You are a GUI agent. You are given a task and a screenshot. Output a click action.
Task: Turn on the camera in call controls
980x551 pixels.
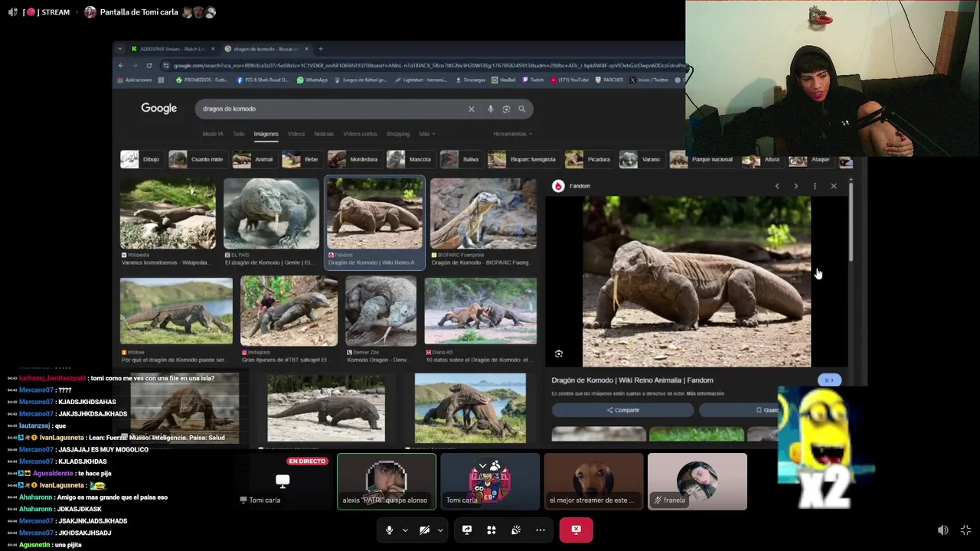click(x=424, y=530)
